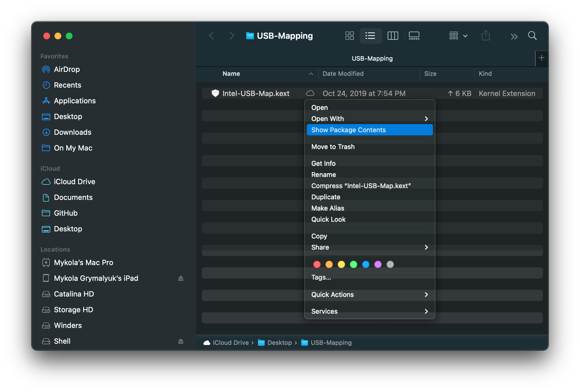This screenshot has width=580, height=392.
Task: Select Get Info from the context menu
Action: click(x=323, y=163)
